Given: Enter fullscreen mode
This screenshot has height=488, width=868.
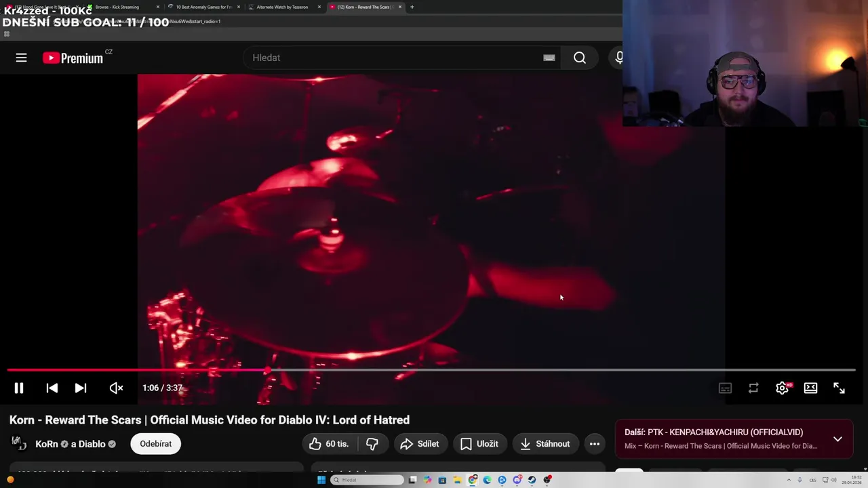Looking at the screenshot, I should [x=839, y=388].
